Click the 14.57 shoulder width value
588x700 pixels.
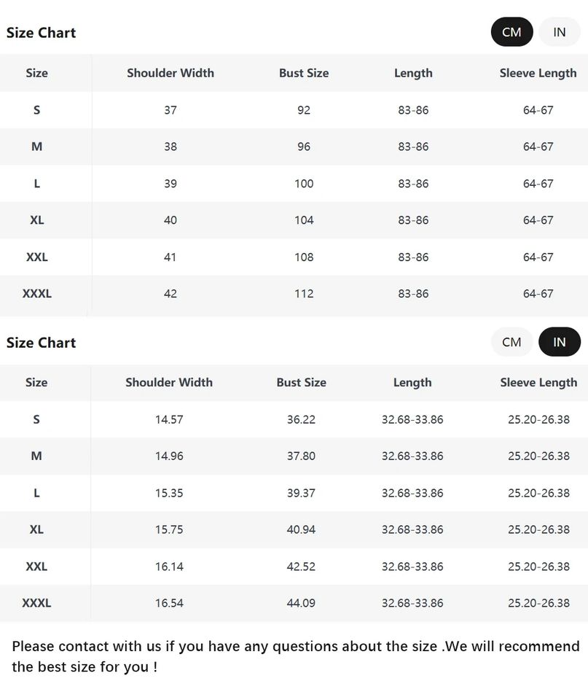(x=169, y=419)
